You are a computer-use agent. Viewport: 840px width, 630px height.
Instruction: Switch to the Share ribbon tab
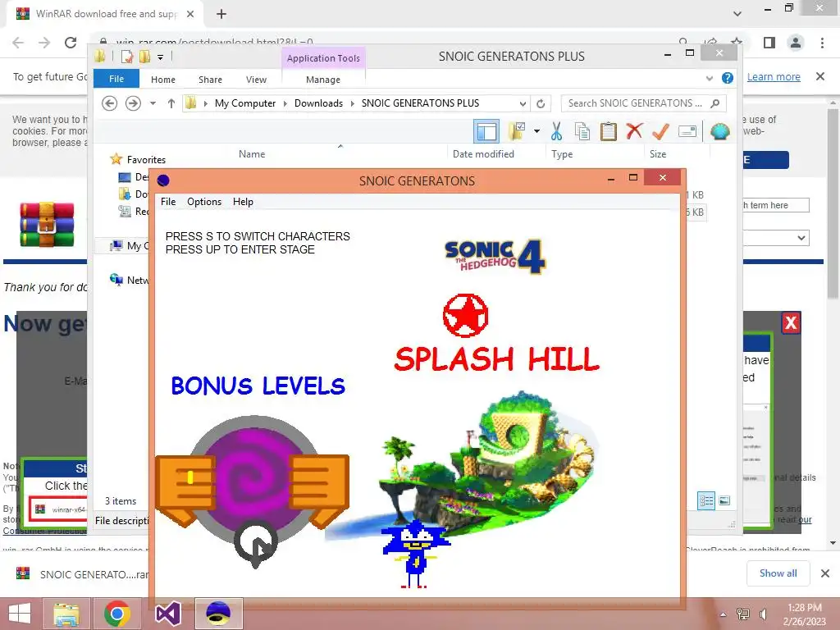(210, 80)
